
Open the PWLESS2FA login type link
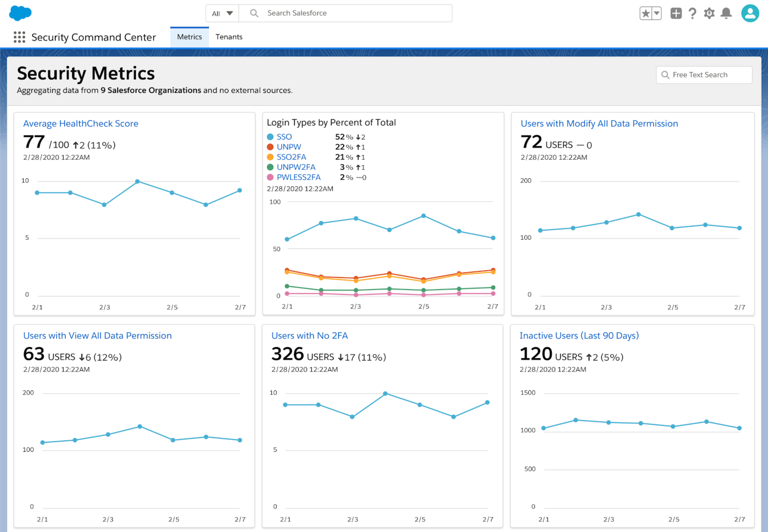(299, 177)
